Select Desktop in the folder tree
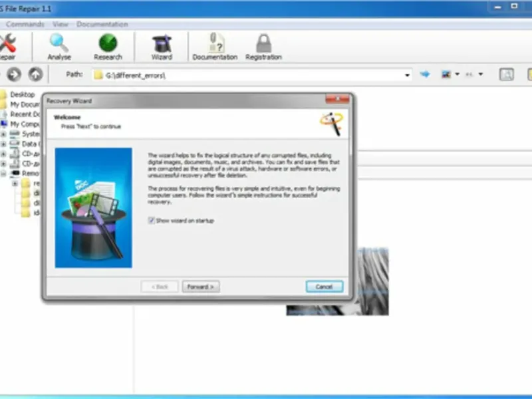Viewport: 532px width, 399px height. tap(23, 94)
